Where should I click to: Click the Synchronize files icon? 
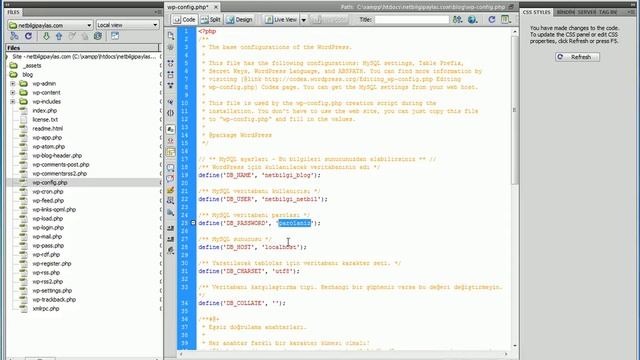[98, 36]
